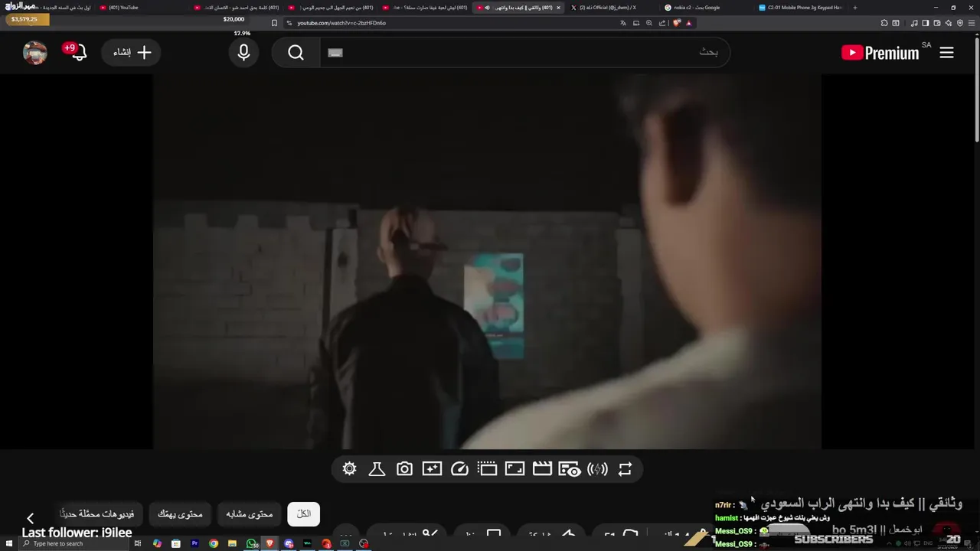Open the browser main menu icon
The height and width of the screenshot is (551, 980).
coord(972,23)
